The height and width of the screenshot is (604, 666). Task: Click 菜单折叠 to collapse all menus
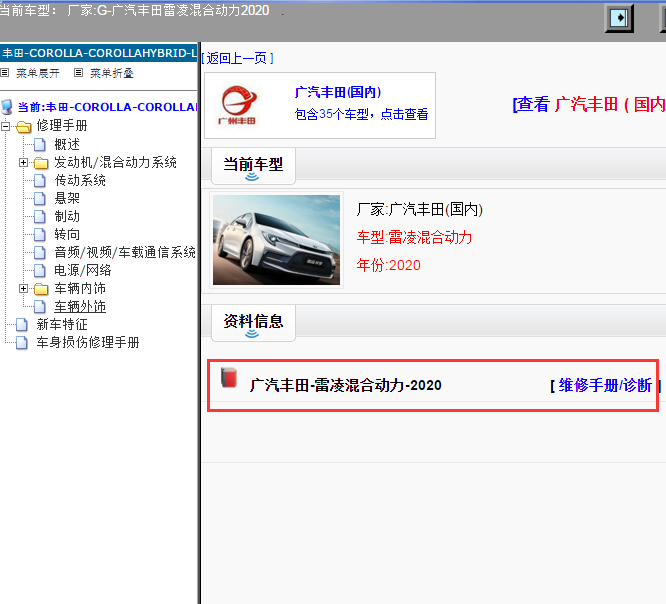pos(110,73)
